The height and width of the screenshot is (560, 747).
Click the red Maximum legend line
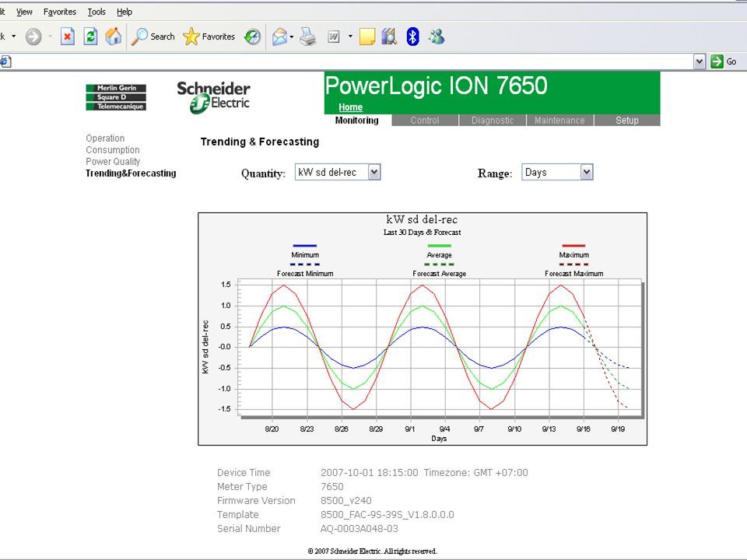click(573, 246)
